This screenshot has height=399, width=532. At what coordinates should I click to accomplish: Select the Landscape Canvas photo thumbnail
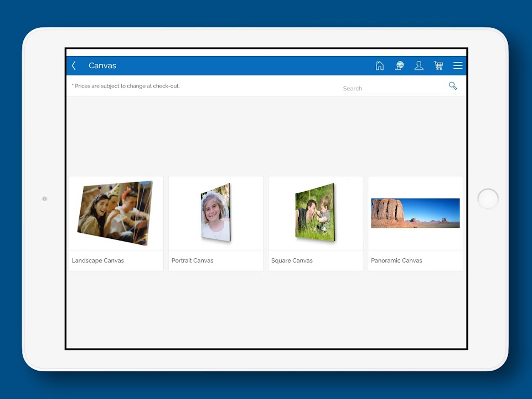pyautogui.click(x=116, y=213)
